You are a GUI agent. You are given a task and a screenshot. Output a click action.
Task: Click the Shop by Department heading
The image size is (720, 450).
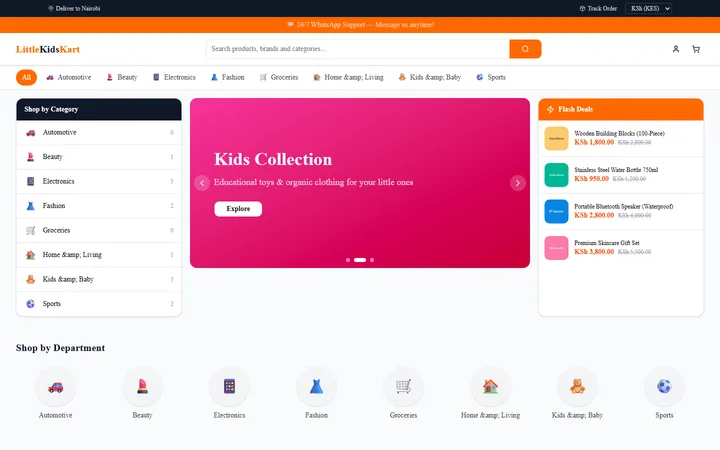(x=61, y=348)
